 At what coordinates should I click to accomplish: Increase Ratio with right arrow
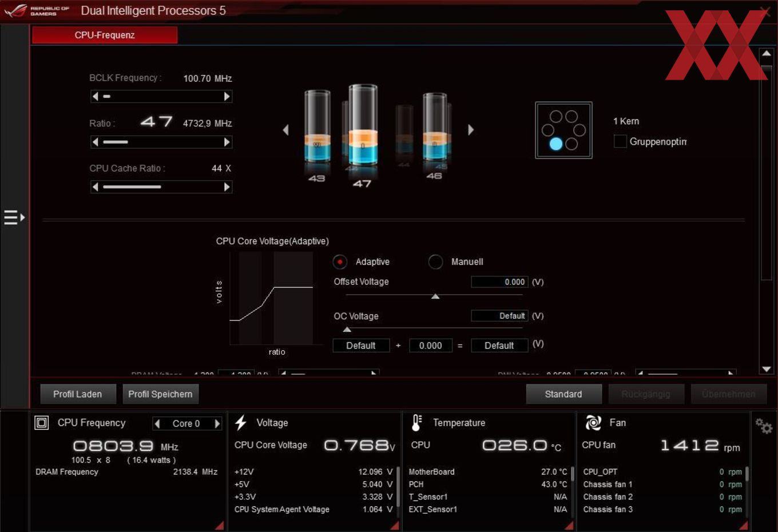click(x=227, y=142)
